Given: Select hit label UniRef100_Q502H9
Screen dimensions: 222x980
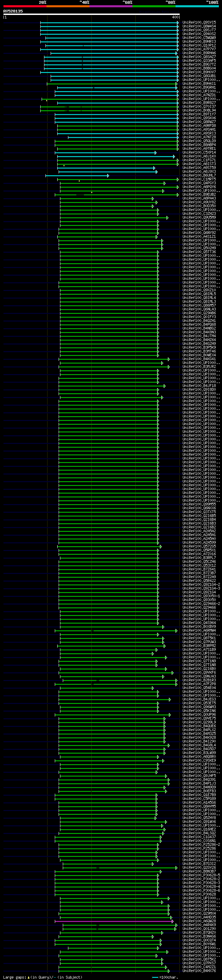Looking at the screenshot, I should point(199,249).
